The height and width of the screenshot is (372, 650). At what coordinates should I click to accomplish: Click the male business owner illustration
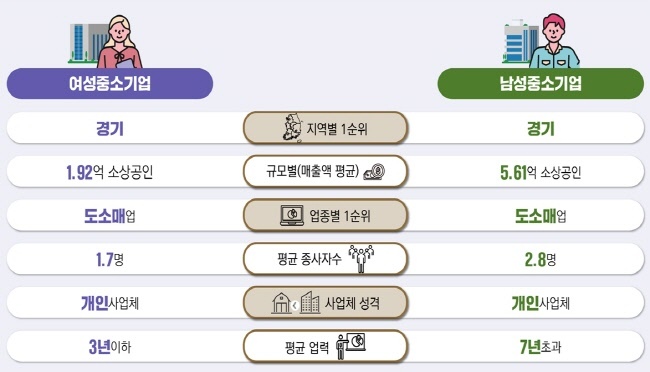tap(541, 41)
